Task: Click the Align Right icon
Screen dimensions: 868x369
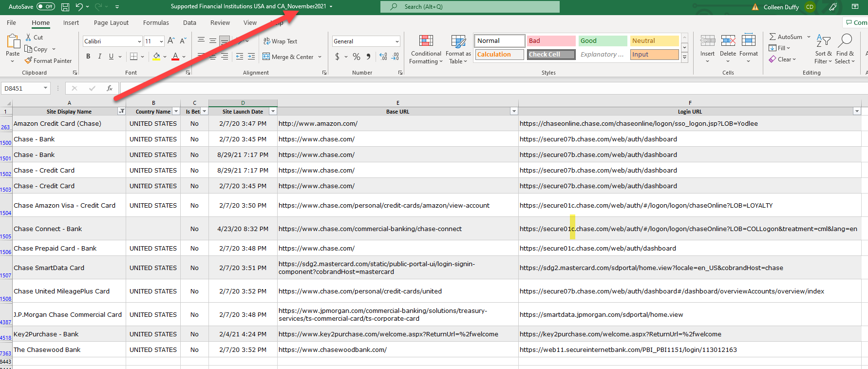Action: (x=225, y=57)
